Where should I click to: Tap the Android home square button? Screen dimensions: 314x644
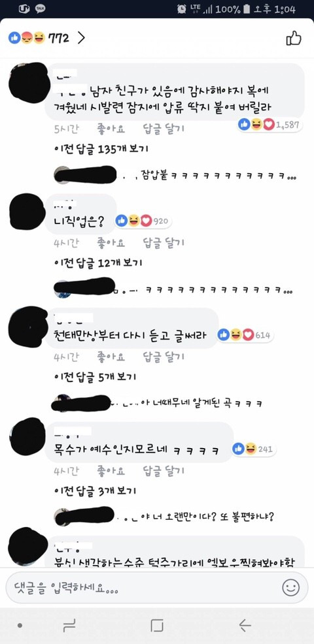(x=157, y=626)
